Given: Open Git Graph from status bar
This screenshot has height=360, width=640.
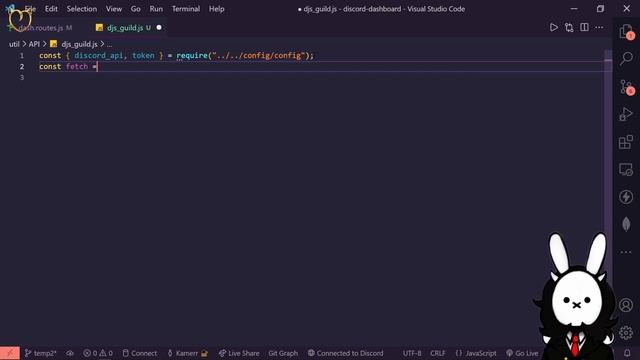Looking at the screenshot, I should pos(283,353).
